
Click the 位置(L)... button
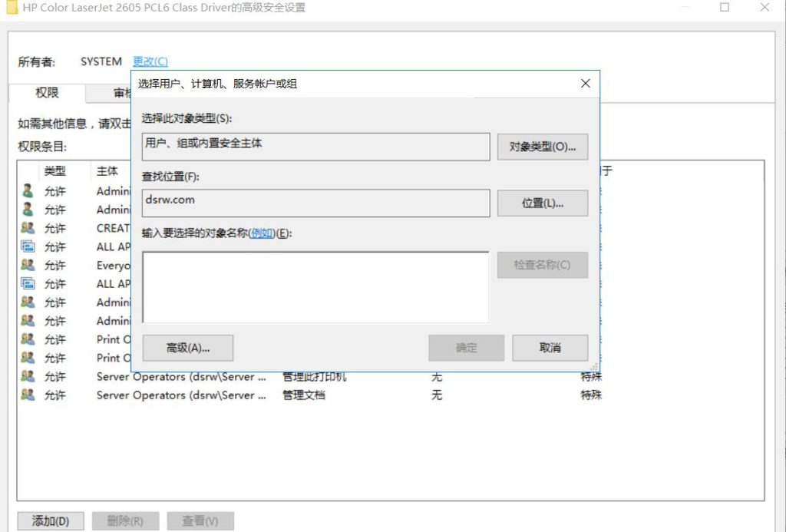(543, 203)
